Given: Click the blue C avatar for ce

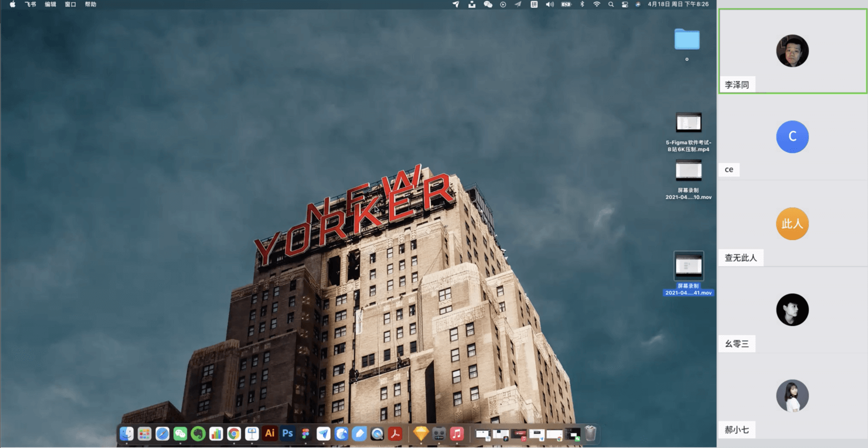Looking at the screenshot, I should (792, 137).
